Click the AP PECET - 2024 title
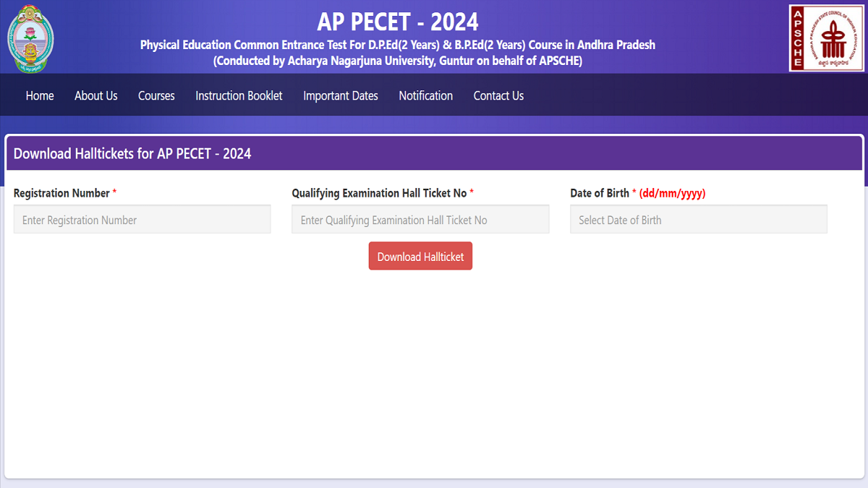The image size is (868, 488). 398,21
